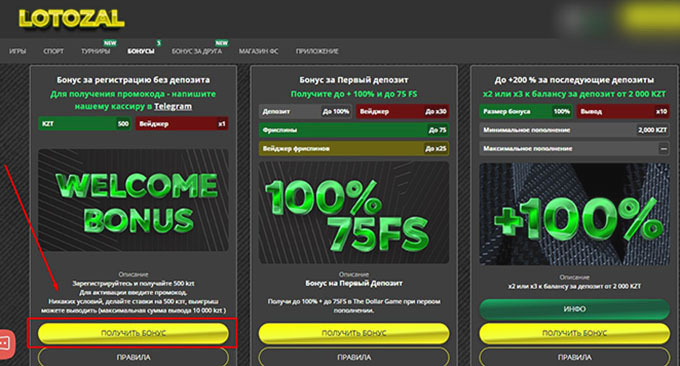Open the ИГРЫ menu item
The image size is (680, 366).
[x=18, y=51]
